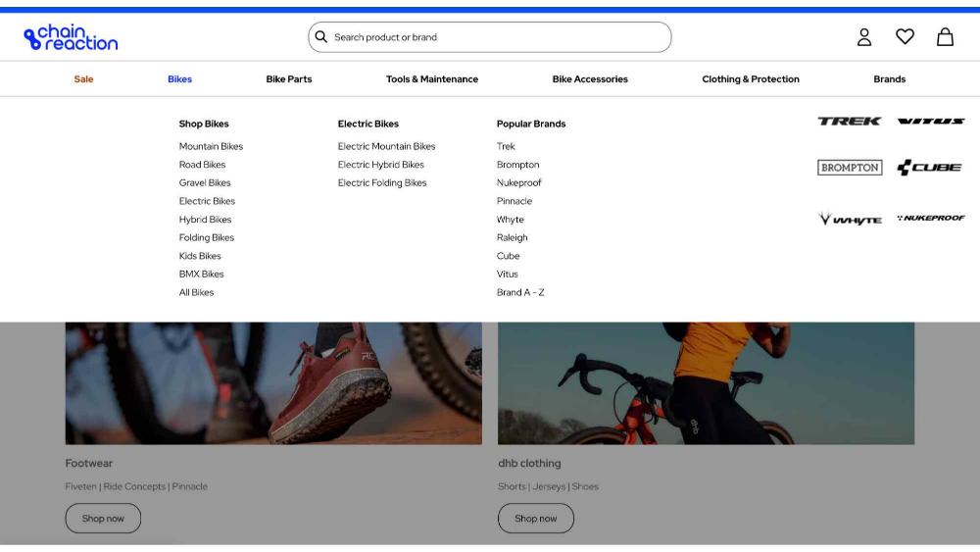This screenshot has width=980, height=552.
Task: Choose the Brompton brand logo
Action: click(850, 168)
